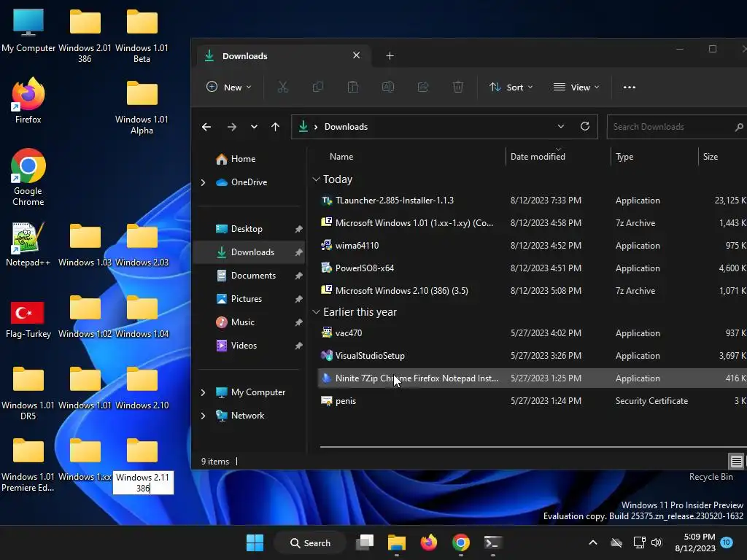
Task: Close the Downloads tab
Action: (x=356, y=55)
